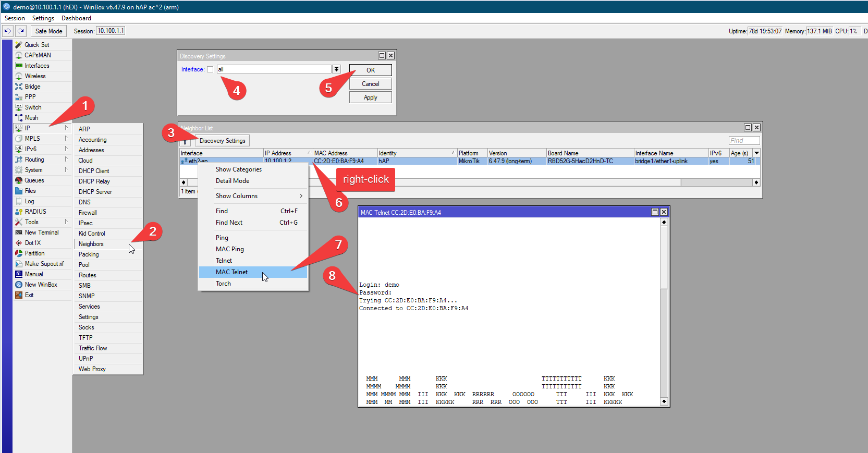The width and height of the screenshot is (868, 453).
Task: Click the scroll-down arrow in MAC Telnet window
Action: coord(664,401)
